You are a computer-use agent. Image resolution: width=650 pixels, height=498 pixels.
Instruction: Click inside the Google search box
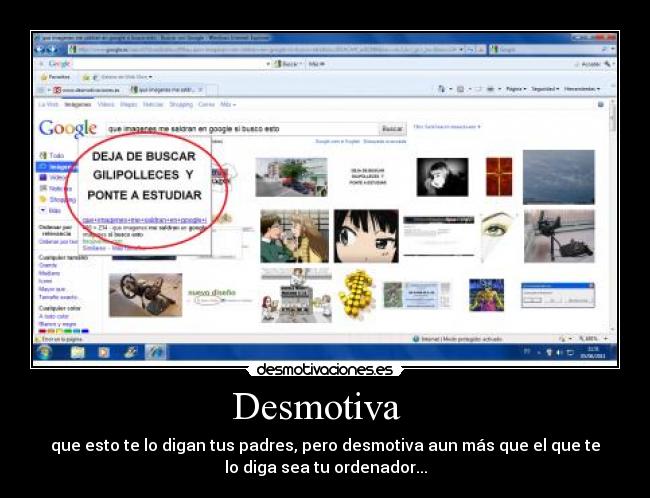(x=242, y=129)
